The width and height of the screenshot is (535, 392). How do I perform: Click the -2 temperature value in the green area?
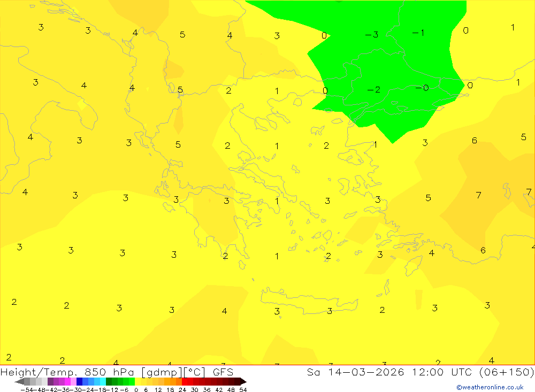click(x=373, y=90)
